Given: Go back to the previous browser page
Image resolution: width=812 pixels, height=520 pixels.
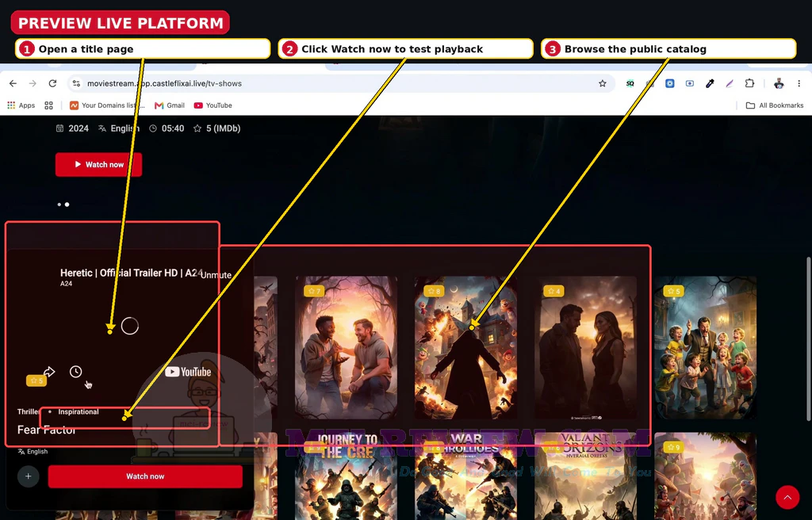Looking at the screenshot, I should coord(13,83).
